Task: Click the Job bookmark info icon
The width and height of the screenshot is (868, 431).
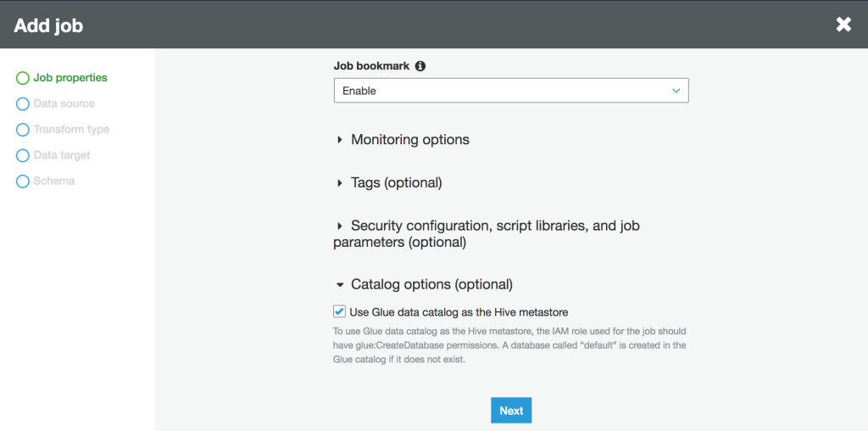Action: coord(420,66)
